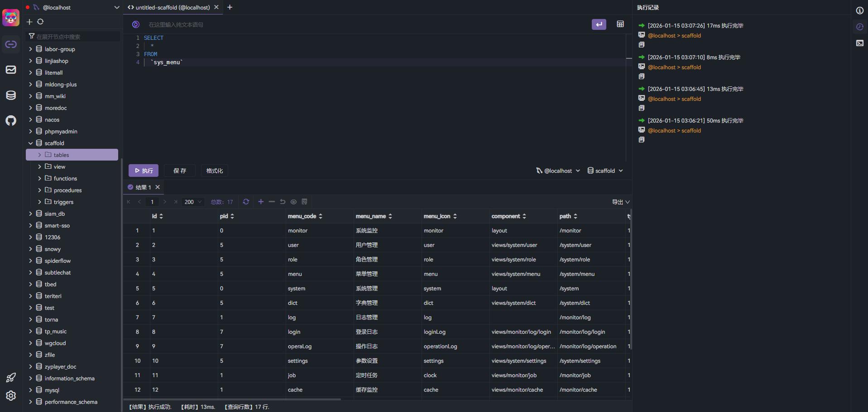Expand the nacos database node
Screen dimensions: 868x412
[x=30, y=119]
